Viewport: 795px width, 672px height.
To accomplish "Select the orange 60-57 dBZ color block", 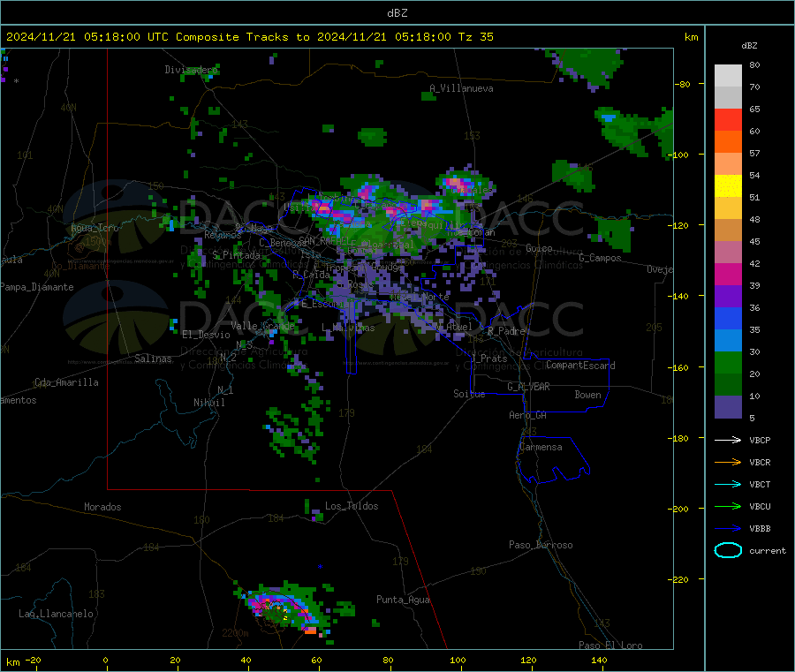I will click(728, 142).
